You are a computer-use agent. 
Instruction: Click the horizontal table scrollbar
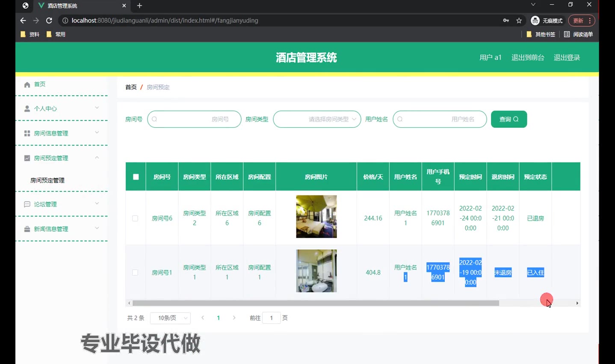point(316,303)
